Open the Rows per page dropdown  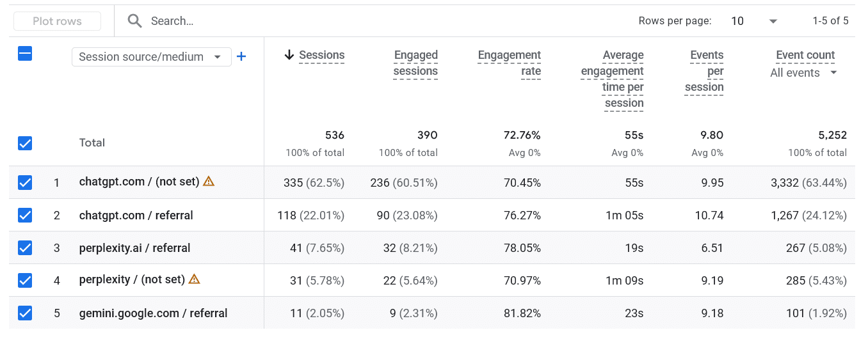click(754, 21)
